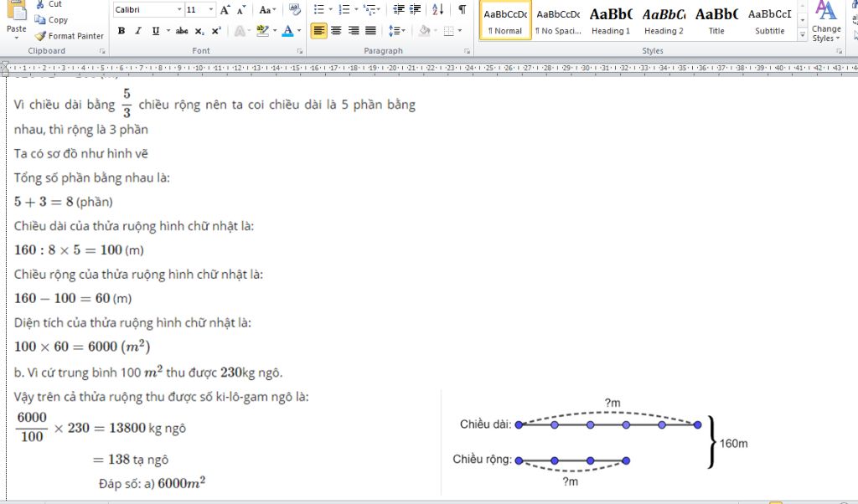Select Align Text Left

click(x=319, y=31)
